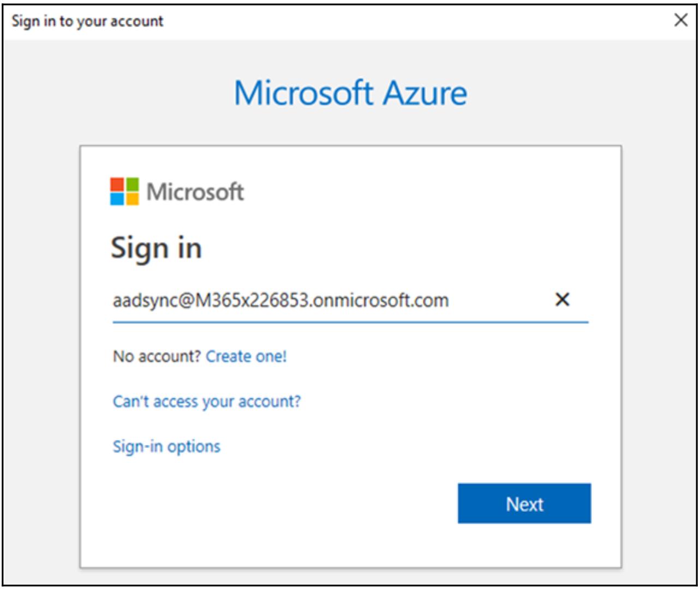Open the Create one! link
Screen dimensions: 700x589
(x=246, y=356)
